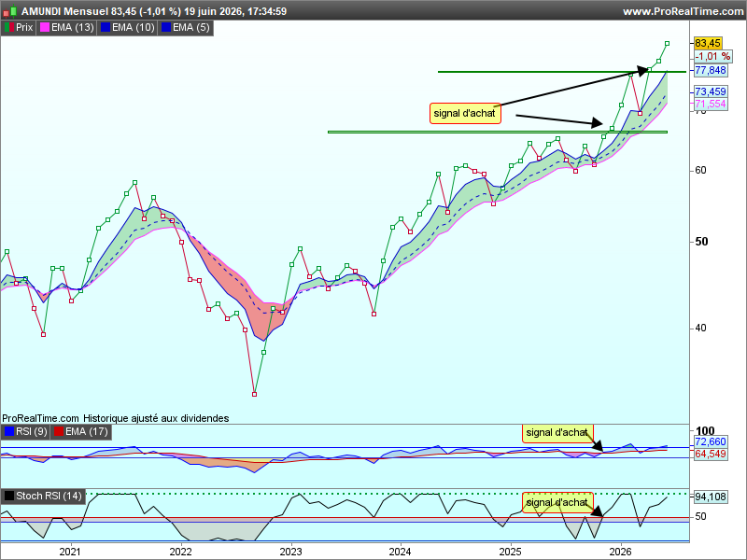The image size is (747, 560).
Task: Click the red EMA (17) color swatch
Action: [59, 431]
